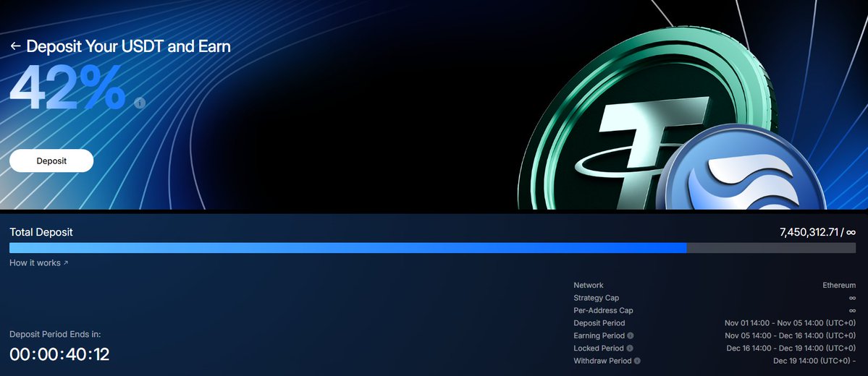Click the back arrow beside Deposit Your USDT

15,46
